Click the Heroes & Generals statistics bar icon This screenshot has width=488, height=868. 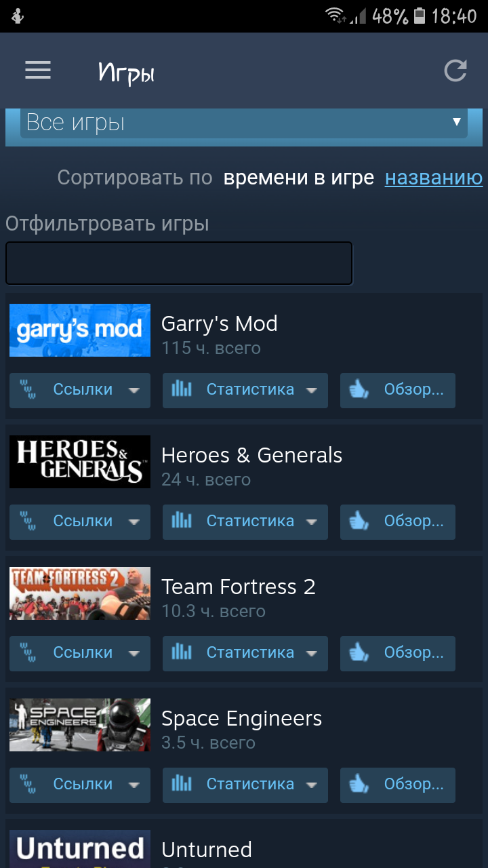tap(181, 520)
